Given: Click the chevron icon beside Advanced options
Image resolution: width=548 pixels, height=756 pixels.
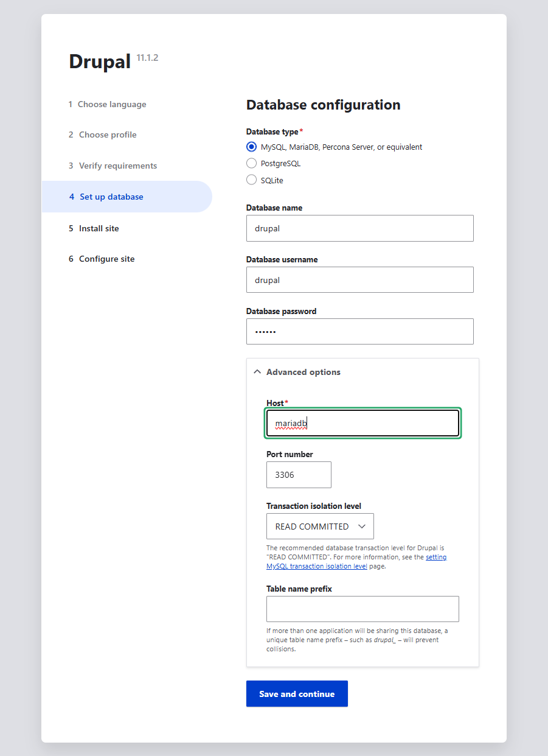Looking at the screenshot, I should [x=257, y=372].
